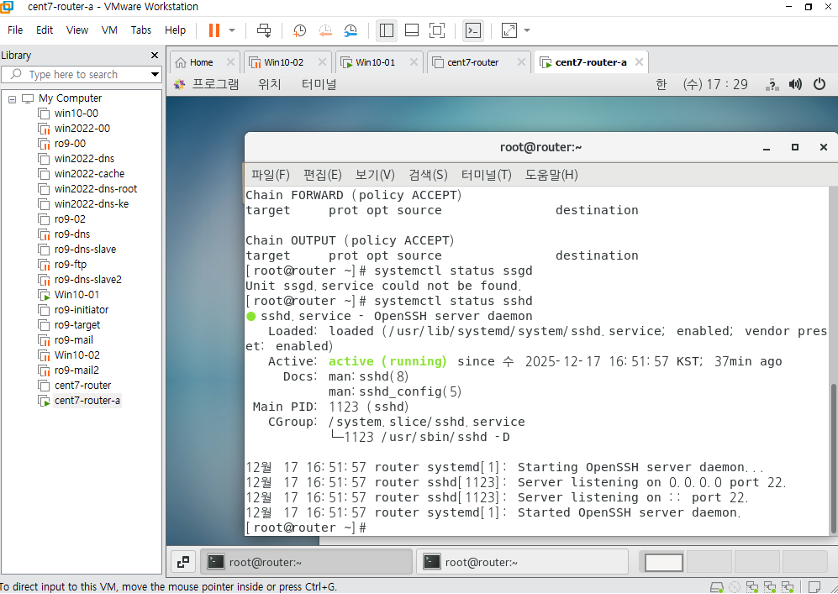Select win2022-00 in the library

click(82, 128)
